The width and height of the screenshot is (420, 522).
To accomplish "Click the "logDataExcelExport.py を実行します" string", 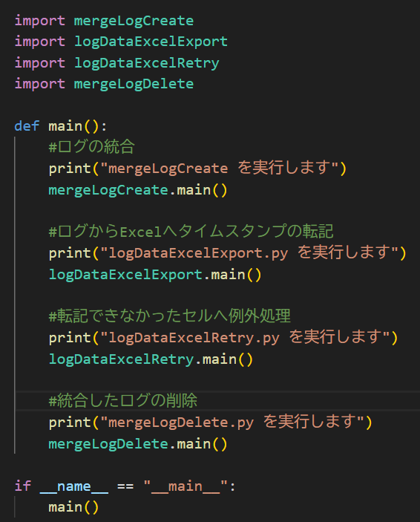I will click(249, 253).
